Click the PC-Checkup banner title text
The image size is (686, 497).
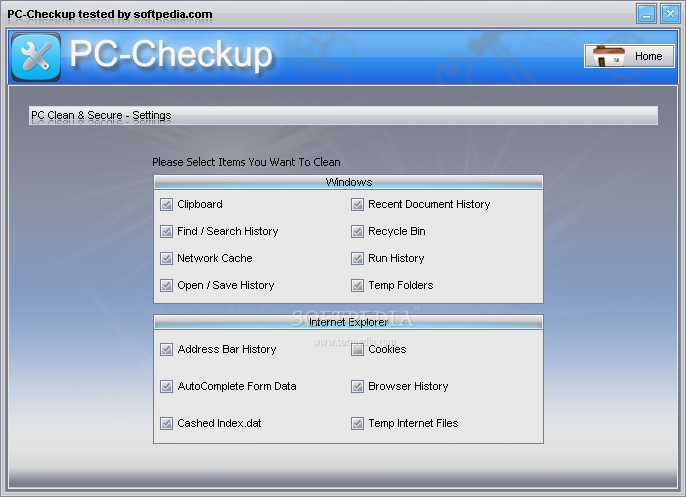tap(171, 54)
